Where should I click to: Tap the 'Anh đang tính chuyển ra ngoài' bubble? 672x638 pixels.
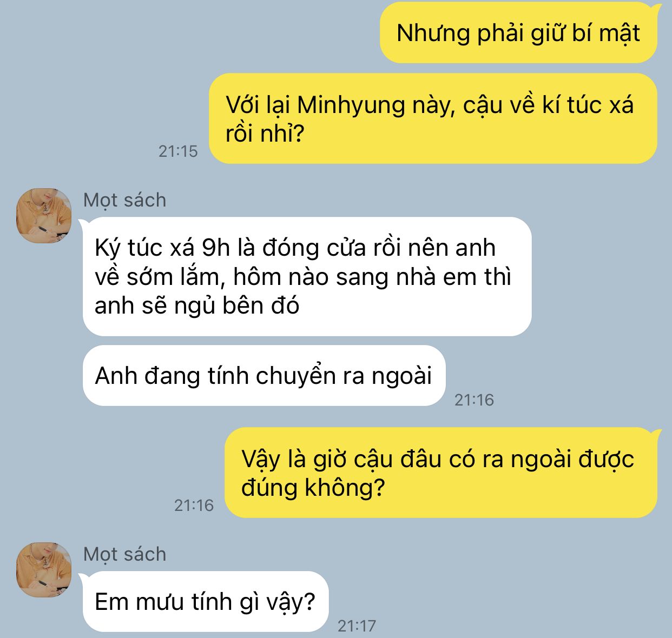(263, 376)
